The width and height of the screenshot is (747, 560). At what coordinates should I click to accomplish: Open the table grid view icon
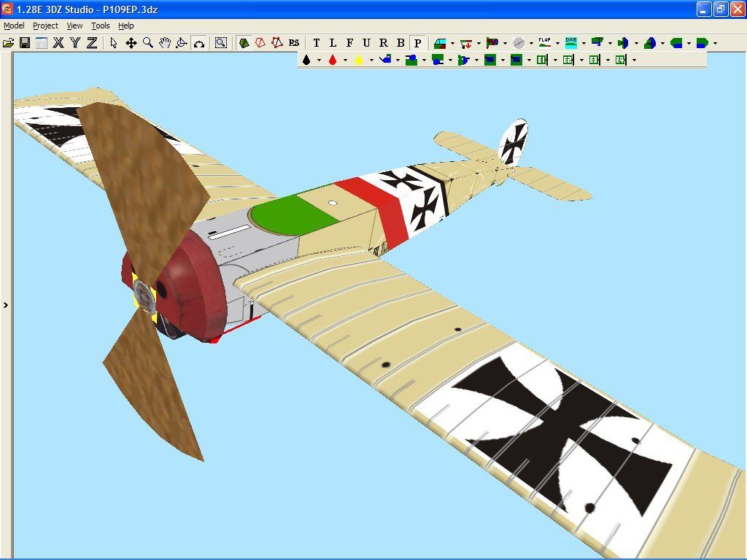pos(42,43)
